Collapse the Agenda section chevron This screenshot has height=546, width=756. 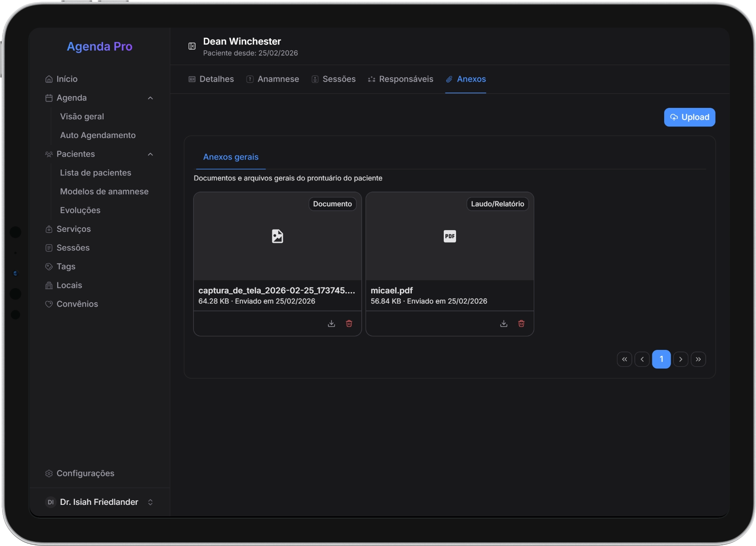(150, 98)
